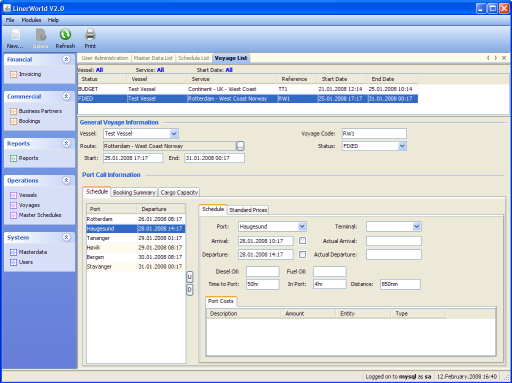Collapse the Operations panel
Viewport: 512px width, 383px height.
coord(66,180)
